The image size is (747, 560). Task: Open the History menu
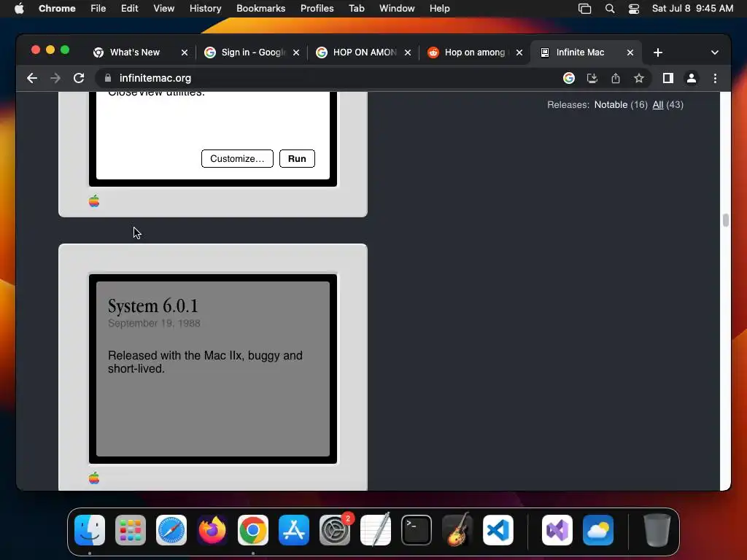pos(205,9)
